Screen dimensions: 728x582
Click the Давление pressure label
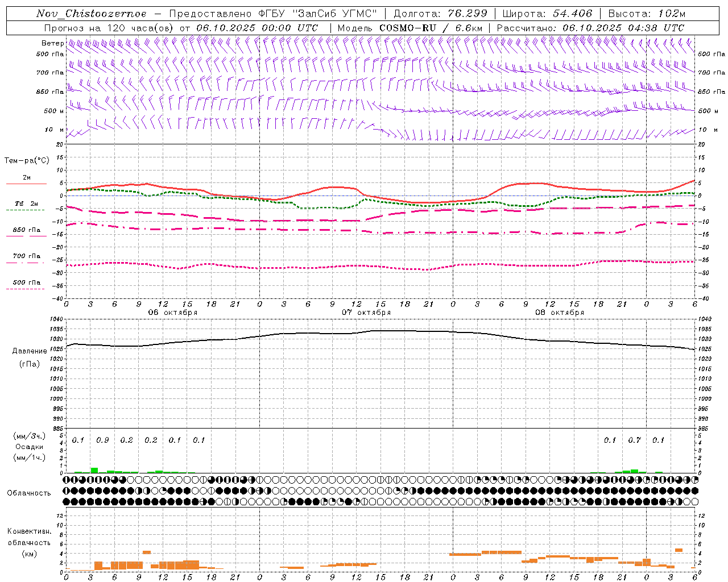[x=29, y=351]
